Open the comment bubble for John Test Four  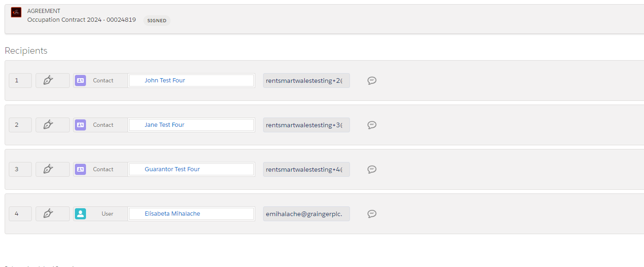372,80
